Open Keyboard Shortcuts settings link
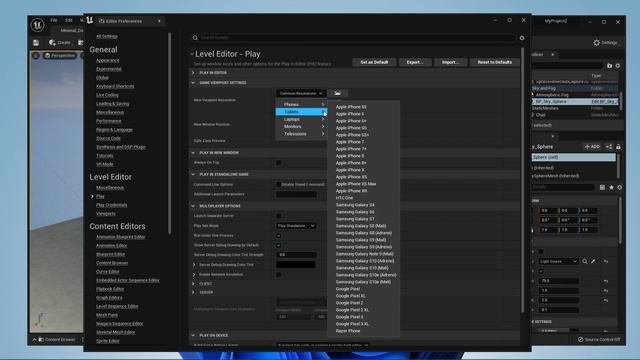The image size is (640, 360). (x=115, y=87)
